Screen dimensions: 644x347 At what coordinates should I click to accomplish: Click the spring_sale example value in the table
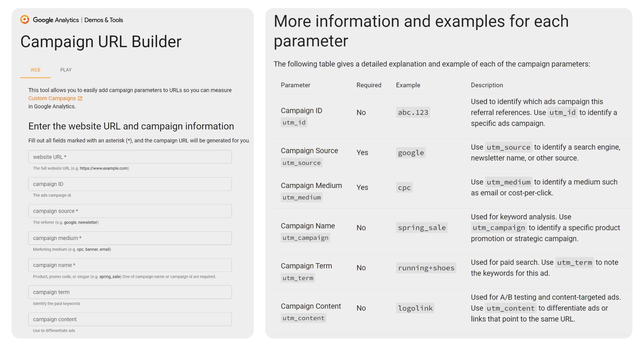[422, 228]
